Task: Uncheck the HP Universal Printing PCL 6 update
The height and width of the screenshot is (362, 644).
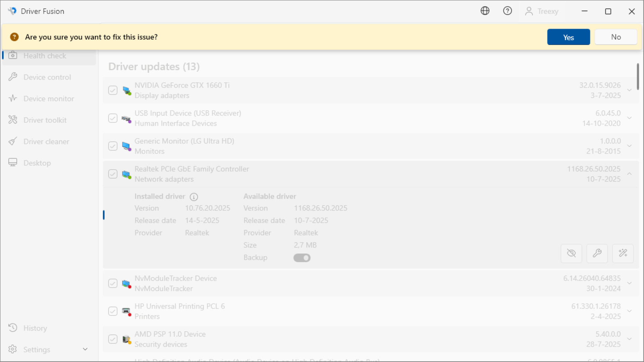Action: 112,311
